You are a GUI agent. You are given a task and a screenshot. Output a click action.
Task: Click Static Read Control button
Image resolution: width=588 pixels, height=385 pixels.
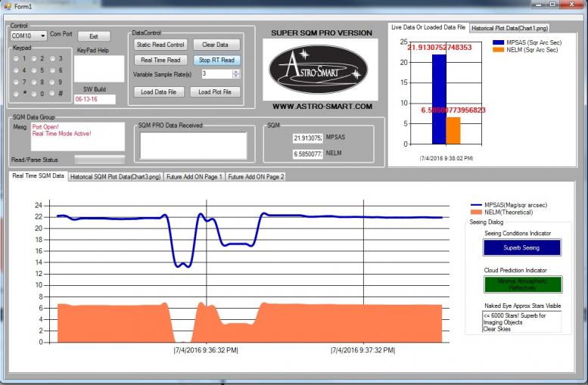[x=160, y=45]
